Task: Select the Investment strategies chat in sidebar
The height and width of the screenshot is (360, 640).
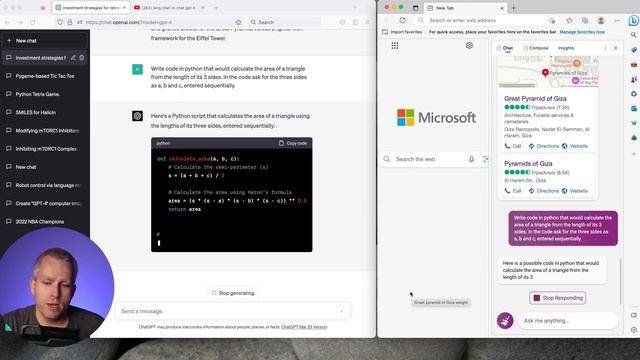Action: tap(45, 58)
